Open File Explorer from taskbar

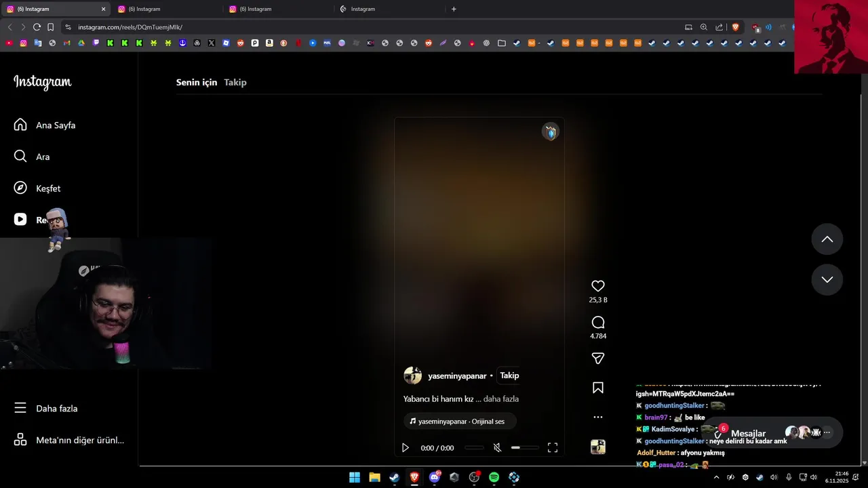(374, 477)
